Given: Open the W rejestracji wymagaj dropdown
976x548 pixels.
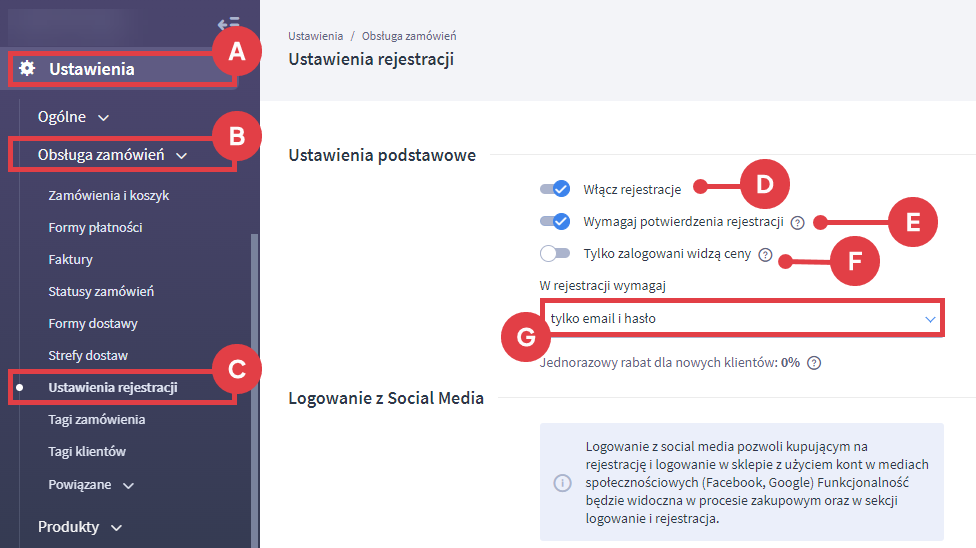Looking at the screenshot, I should click(x=740, y=319).
